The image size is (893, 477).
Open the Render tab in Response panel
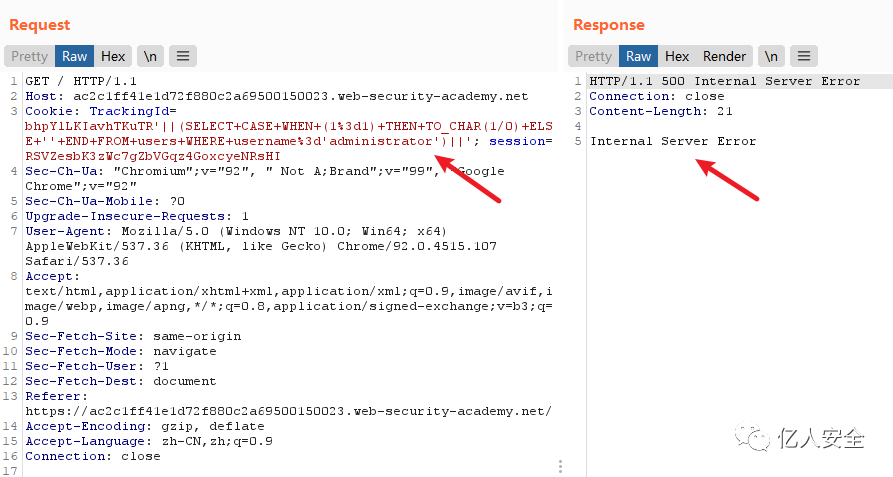tap(724, 56)
